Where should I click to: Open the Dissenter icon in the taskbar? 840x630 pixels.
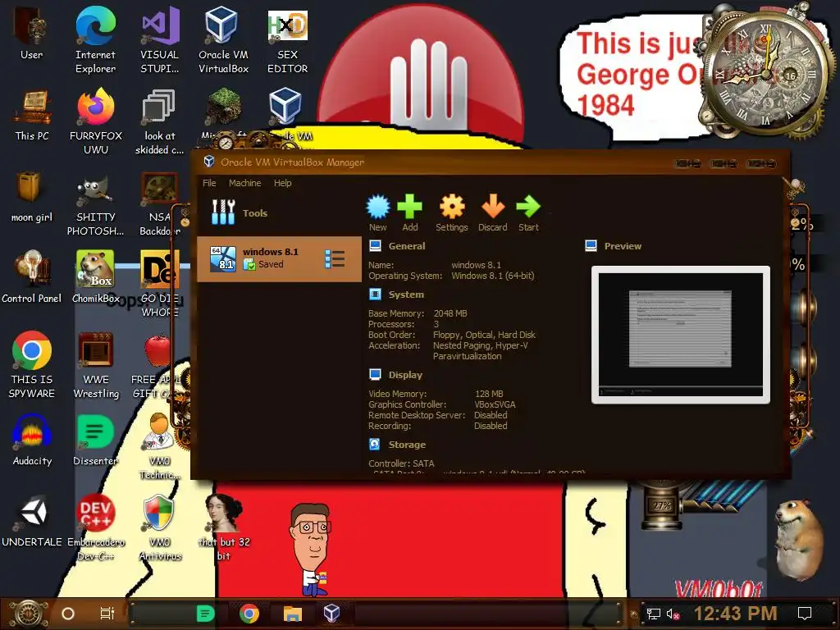206,614
